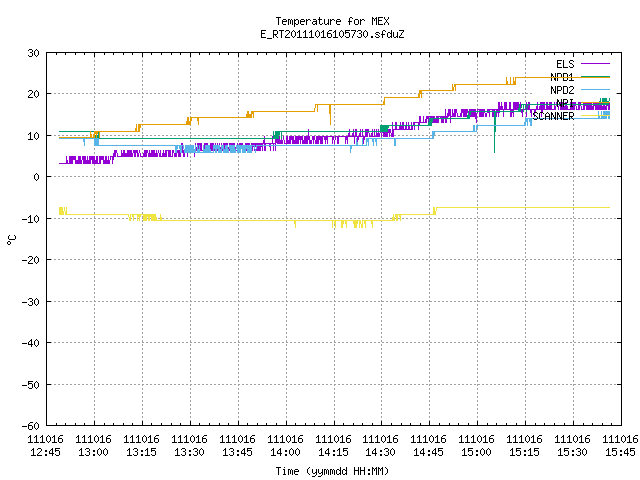Click the purple ELS legend line sample
The height and width of the screenshot is (480, 640).
595,64
